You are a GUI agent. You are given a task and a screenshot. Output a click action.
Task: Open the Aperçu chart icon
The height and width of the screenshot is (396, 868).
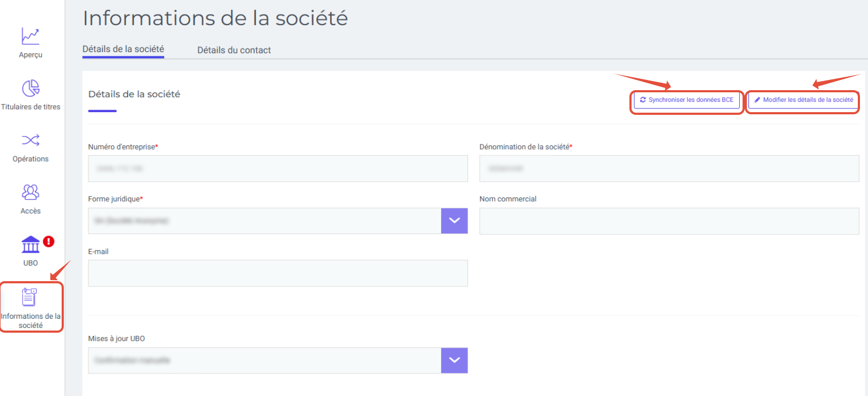[x=31, y=36]
